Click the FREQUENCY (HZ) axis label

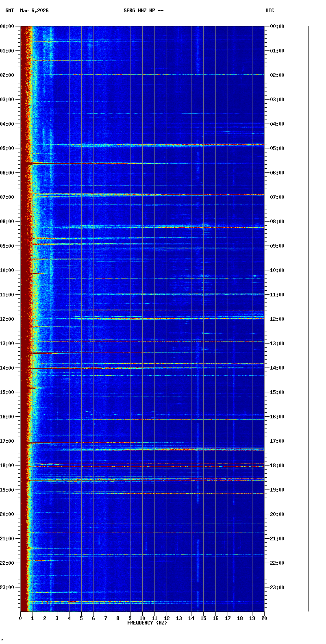147,623
